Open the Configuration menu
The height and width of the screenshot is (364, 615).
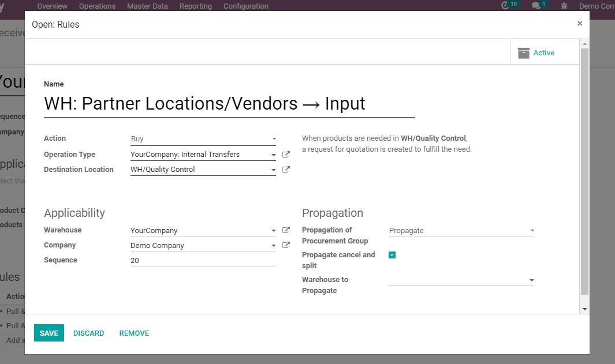point(246,6)
